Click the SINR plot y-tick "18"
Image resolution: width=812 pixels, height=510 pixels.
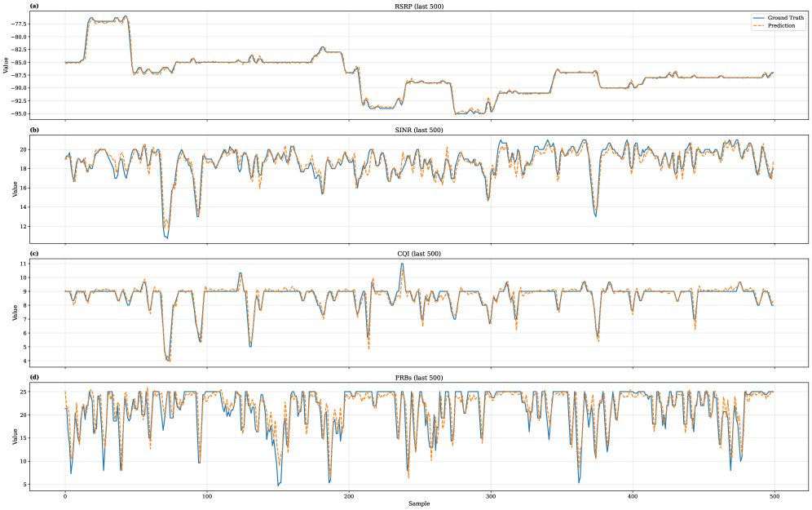coord(23,169)
